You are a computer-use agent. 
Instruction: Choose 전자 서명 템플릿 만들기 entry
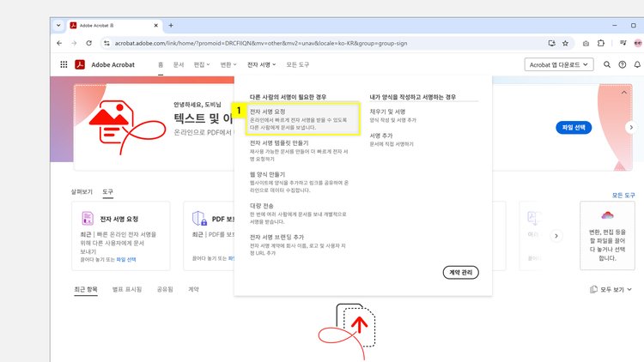click(x=300, y=151)
